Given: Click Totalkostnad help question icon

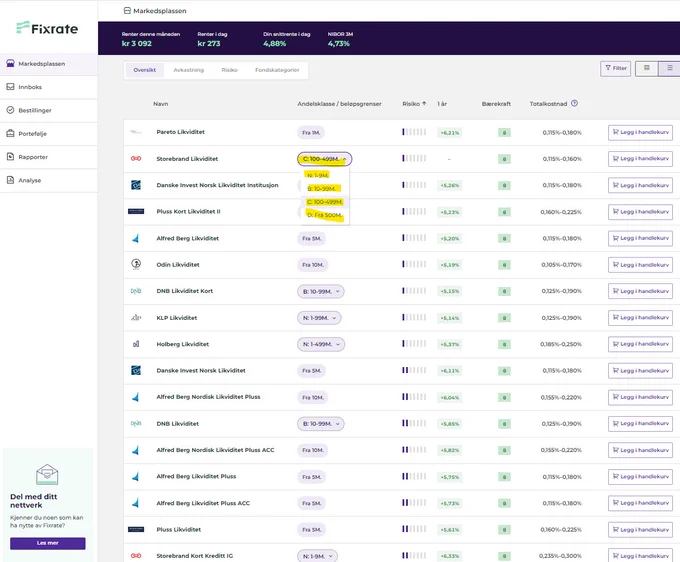Looking at the screenshot, I should pos(574,103).
